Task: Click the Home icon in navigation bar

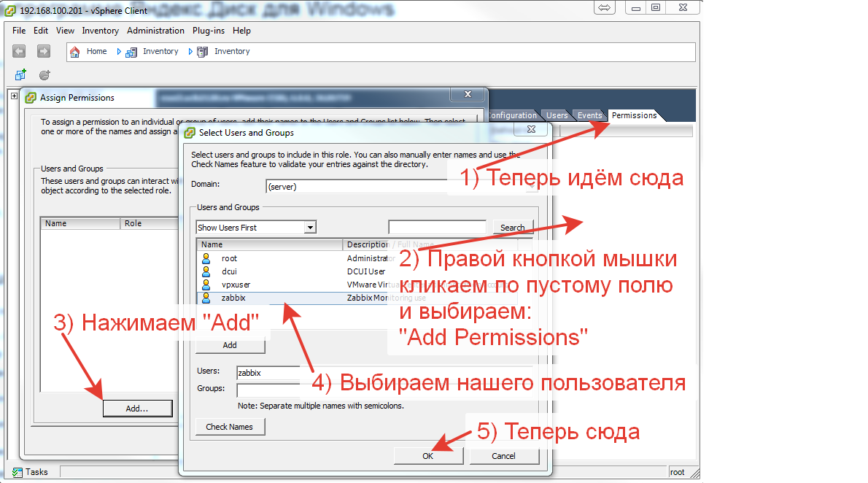Action: (74, 52)
